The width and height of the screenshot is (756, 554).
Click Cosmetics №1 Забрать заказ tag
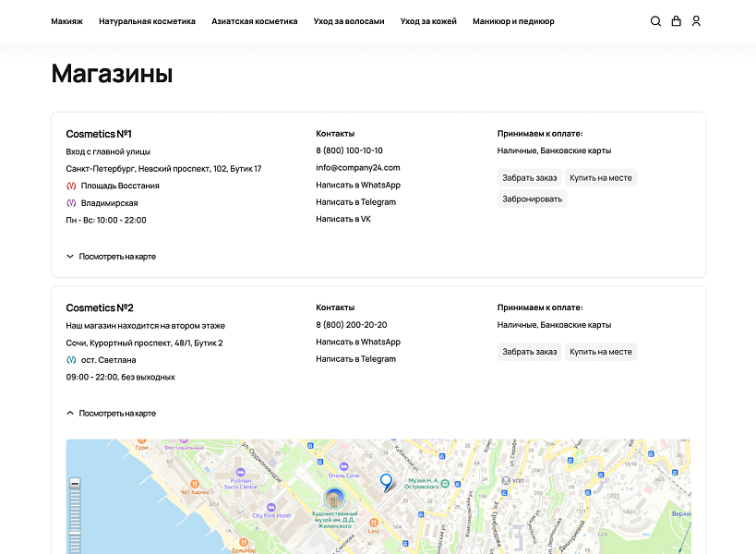529,177
